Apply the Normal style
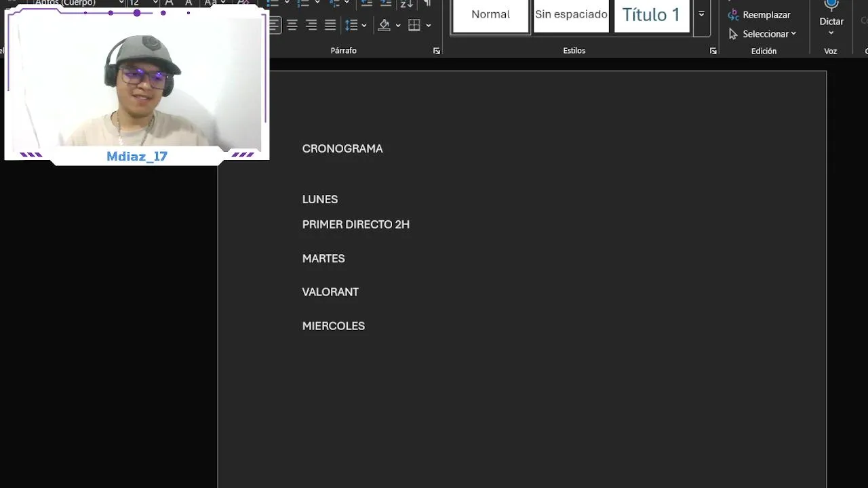868x488 pixels. point(490,15)
